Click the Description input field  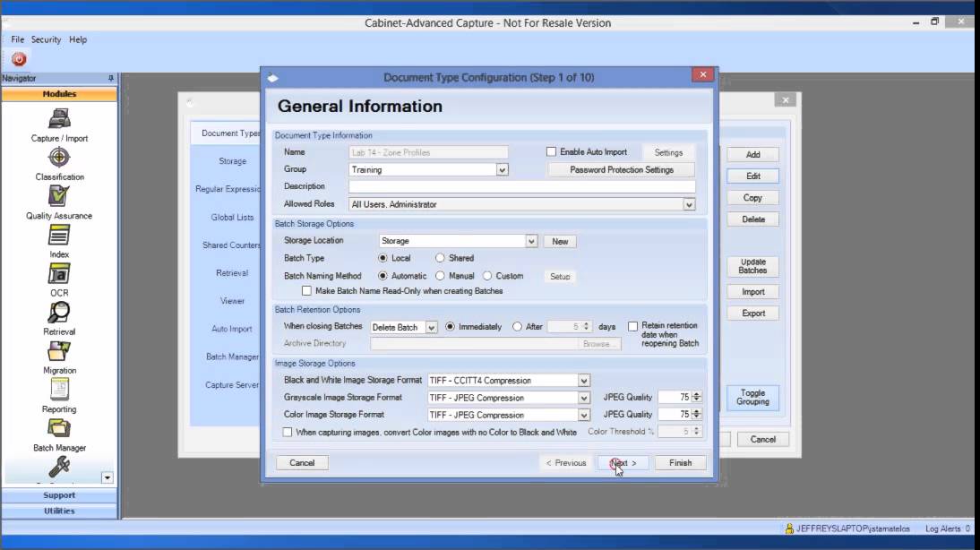pyautogui.click(x=522, y=187)
